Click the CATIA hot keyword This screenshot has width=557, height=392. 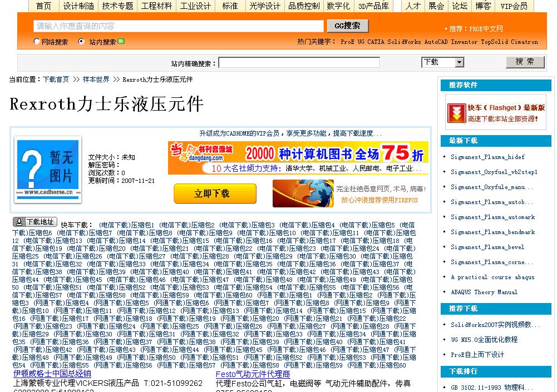(376, 42)
